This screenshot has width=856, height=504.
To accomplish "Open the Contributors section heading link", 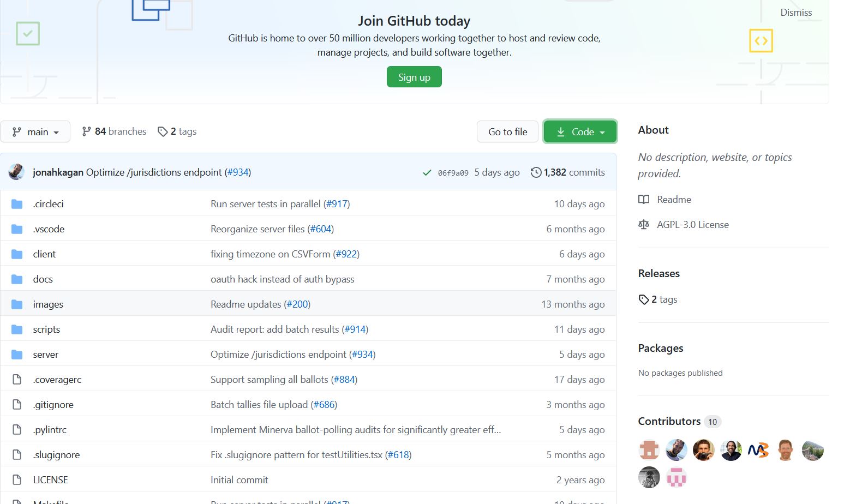I will point(669,422).
